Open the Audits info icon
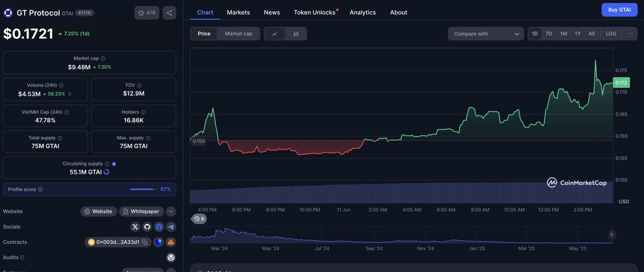Viewport: 644px width, 272px height. [23, 257]
